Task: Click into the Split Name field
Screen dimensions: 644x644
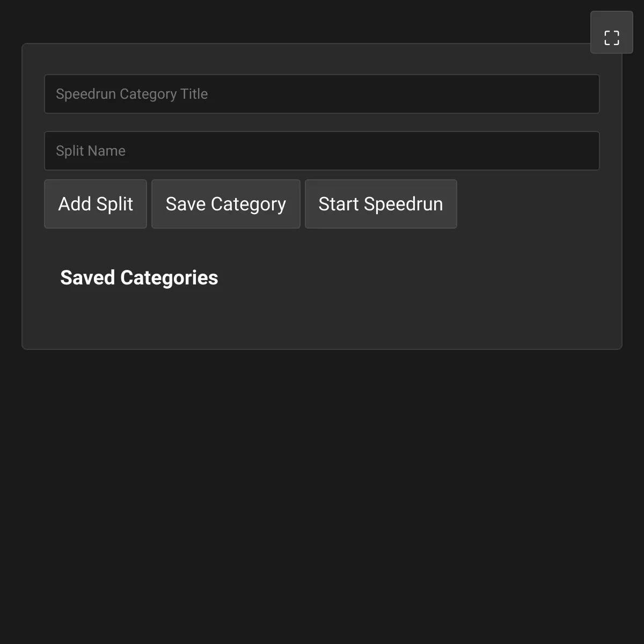Action: point(322,151)
